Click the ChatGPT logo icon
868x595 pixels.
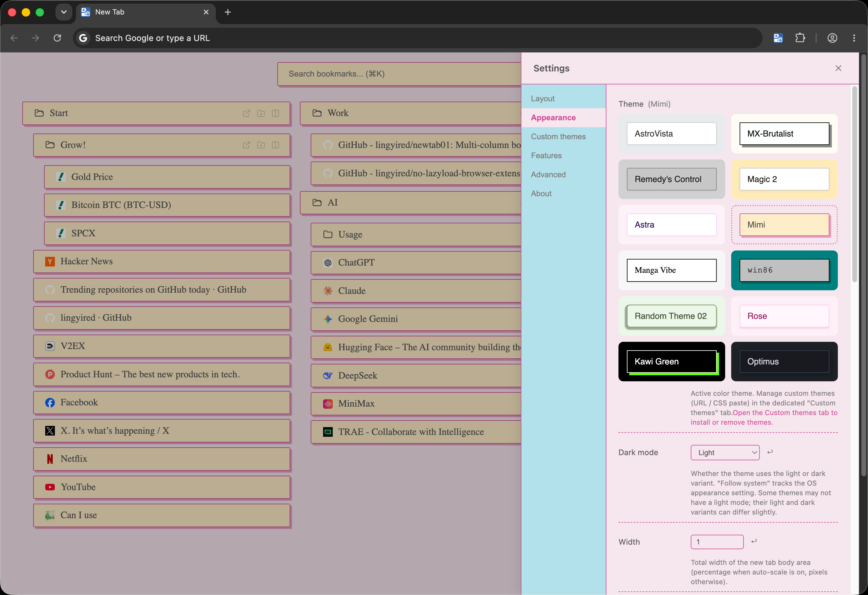[328, 263]
